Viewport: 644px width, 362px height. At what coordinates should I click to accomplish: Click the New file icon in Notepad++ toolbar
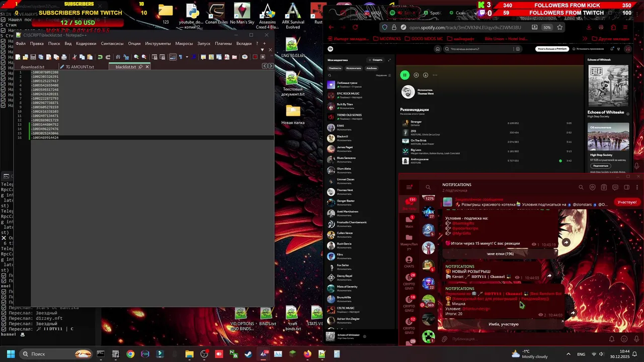[18, 57]
